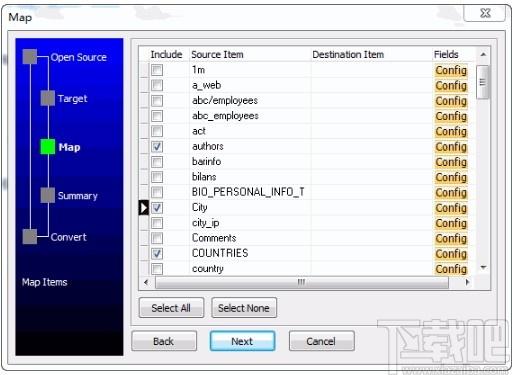Click the horizontal scrollbar thumb

302,282
